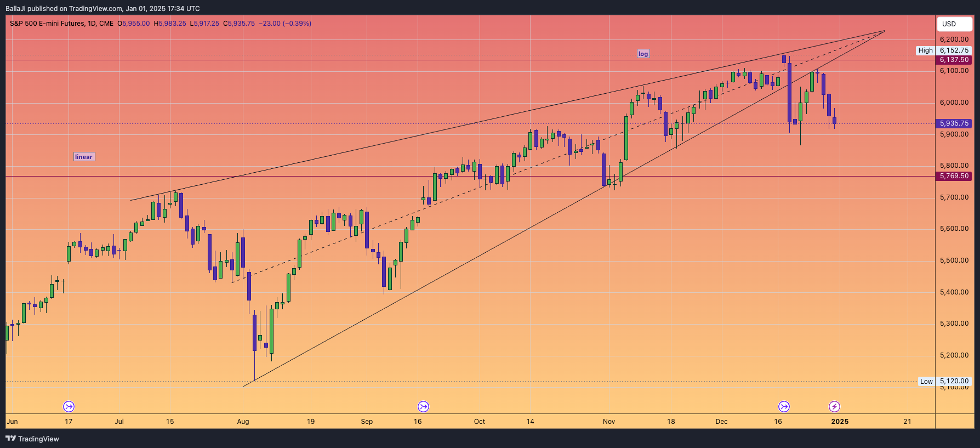Click the close value C5,935.75 in the header
980x448 pixels.
click(x=239, y=24)
